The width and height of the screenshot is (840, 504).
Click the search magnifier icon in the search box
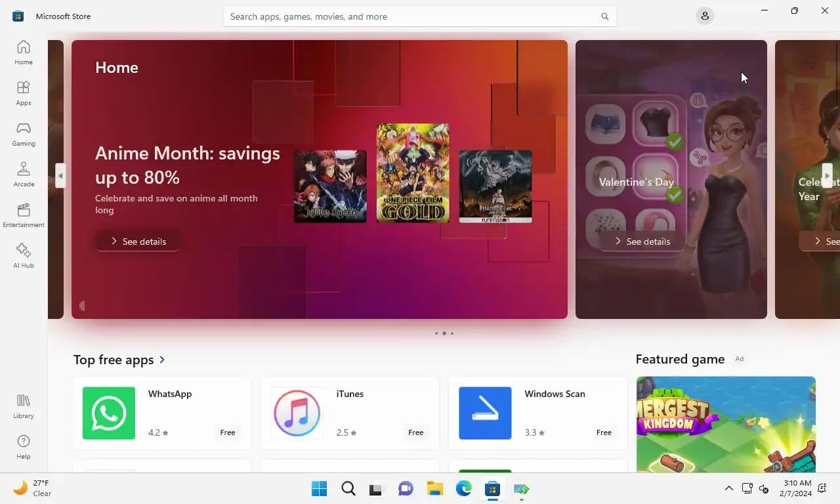click(604, 16)
